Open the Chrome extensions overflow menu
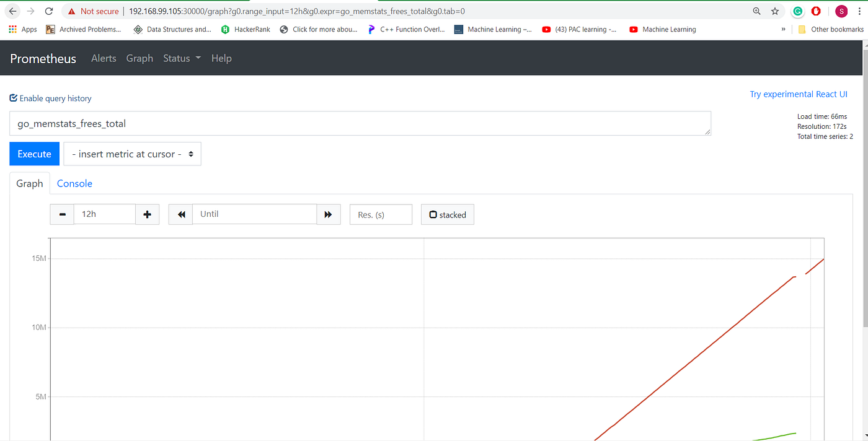 (784, 29)
